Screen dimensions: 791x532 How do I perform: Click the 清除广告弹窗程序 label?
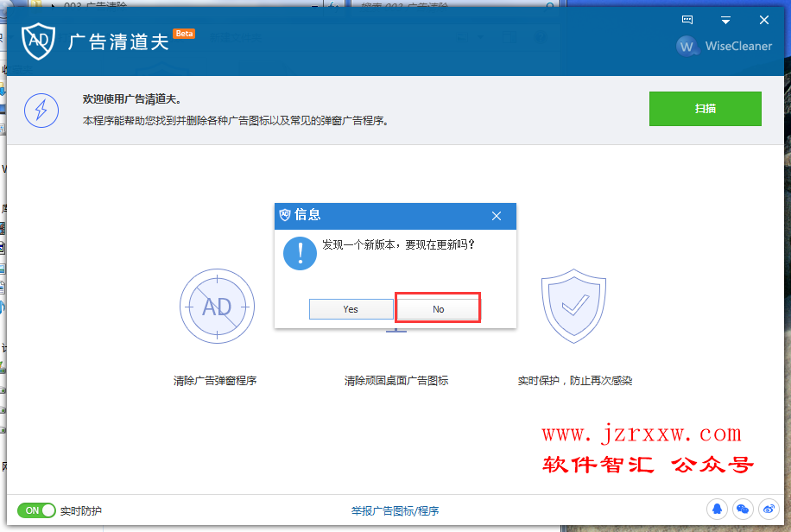(x=215, y=381)
